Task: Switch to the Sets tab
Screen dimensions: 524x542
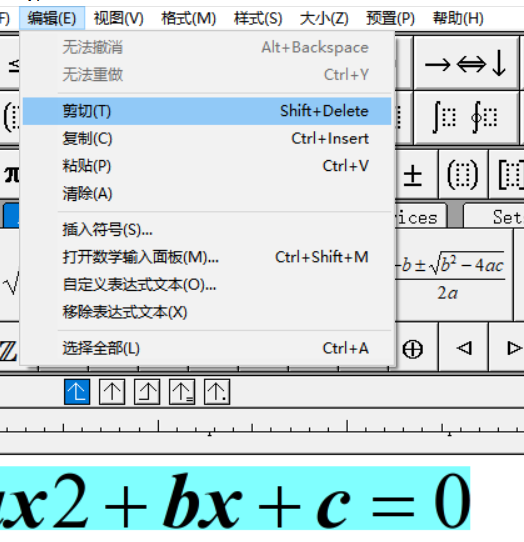Action: tap(494, 216)
